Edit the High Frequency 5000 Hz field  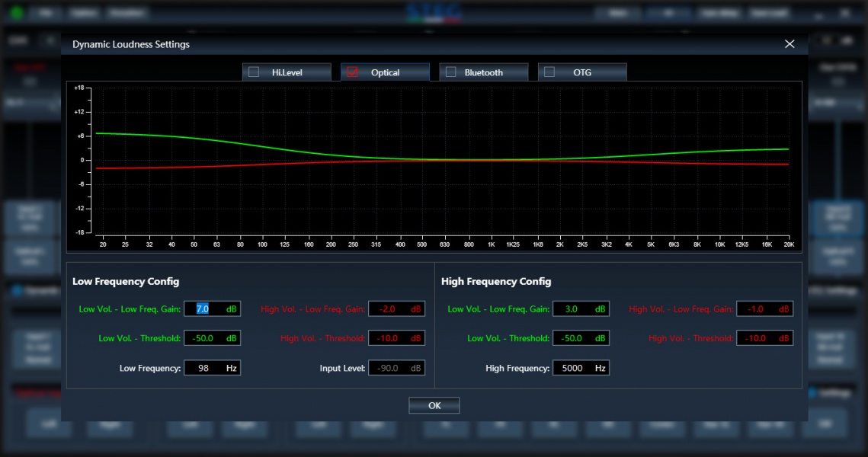(581, 368)
